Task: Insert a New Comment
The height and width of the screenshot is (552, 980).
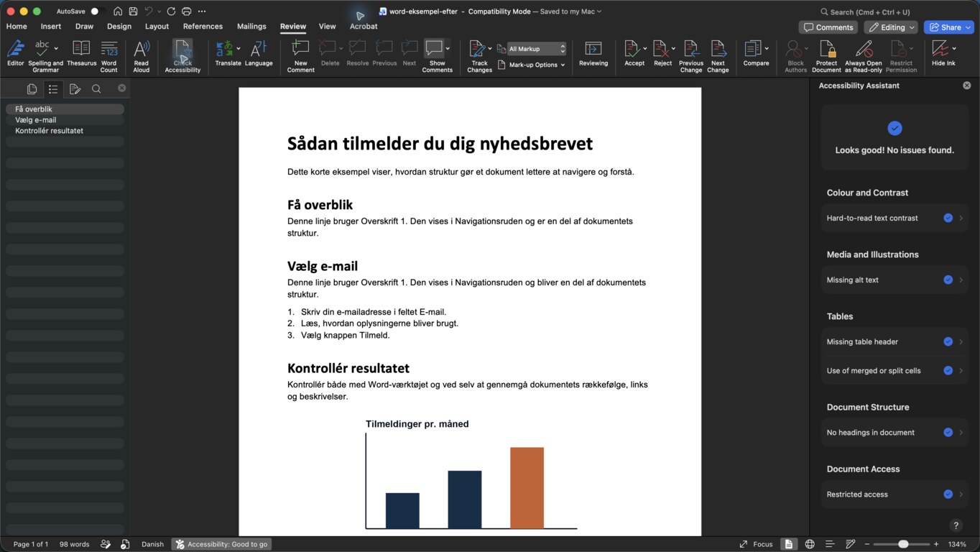Action: point(300,56)
